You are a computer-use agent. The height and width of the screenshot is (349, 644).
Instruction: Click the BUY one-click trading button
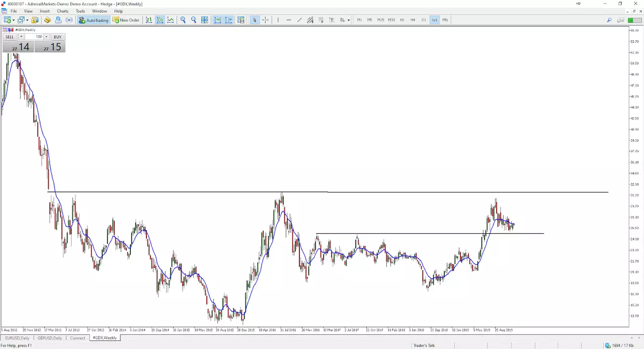pyautogui.click(x=57, y=37)
